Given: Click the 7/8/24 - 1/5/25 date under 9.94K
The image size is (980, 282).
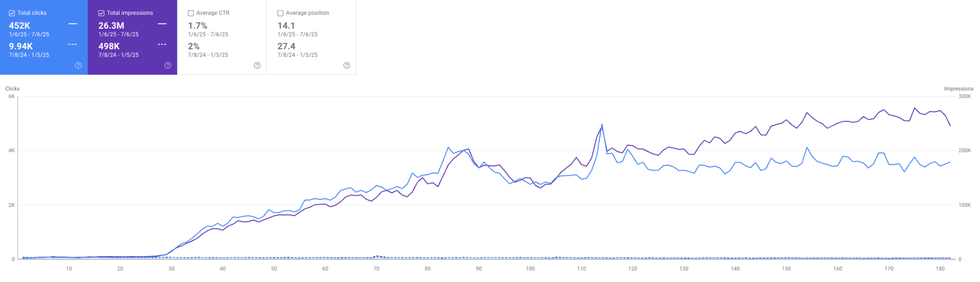Looking at the screenshot, I should click(x=29, y=55).
